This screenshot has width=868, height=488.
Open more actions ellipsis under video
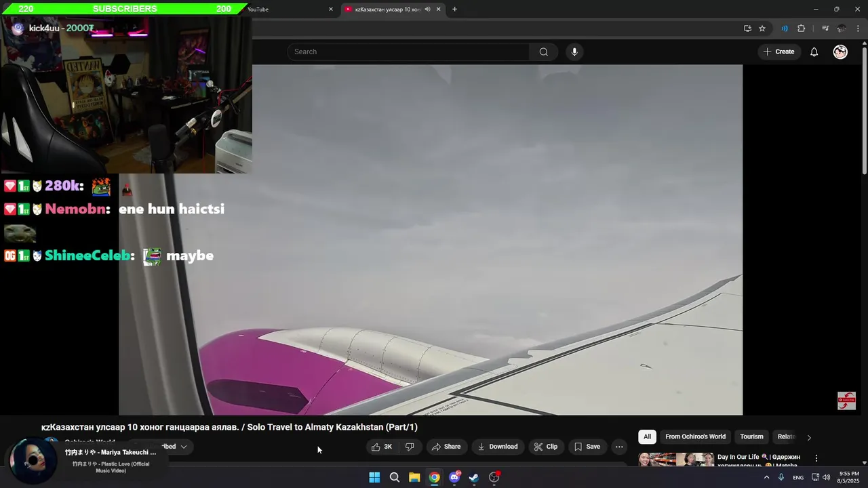click(x=619, y=447)
